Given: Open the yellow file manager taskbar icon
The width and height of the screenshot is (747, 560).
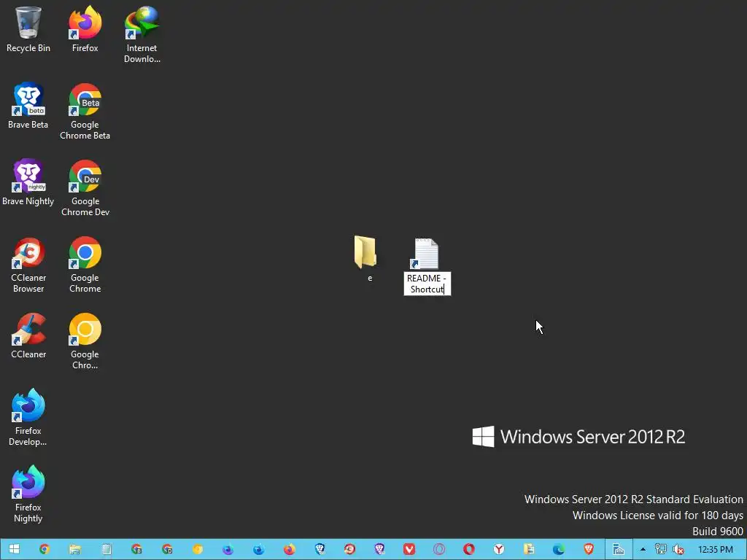Looking at the screenshot, I should [x=529, y=550].
